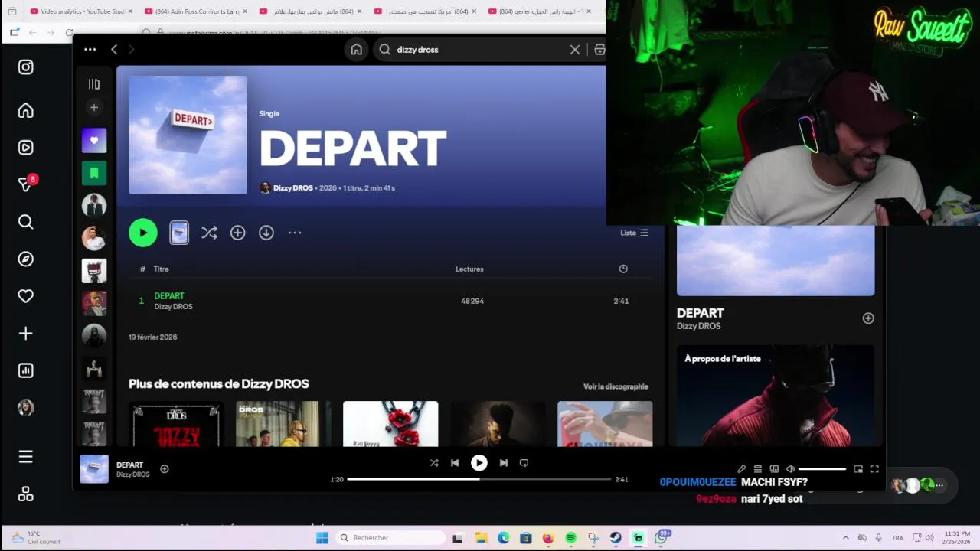Add DEPART in right panel with plus icon

tap(868, 318)
